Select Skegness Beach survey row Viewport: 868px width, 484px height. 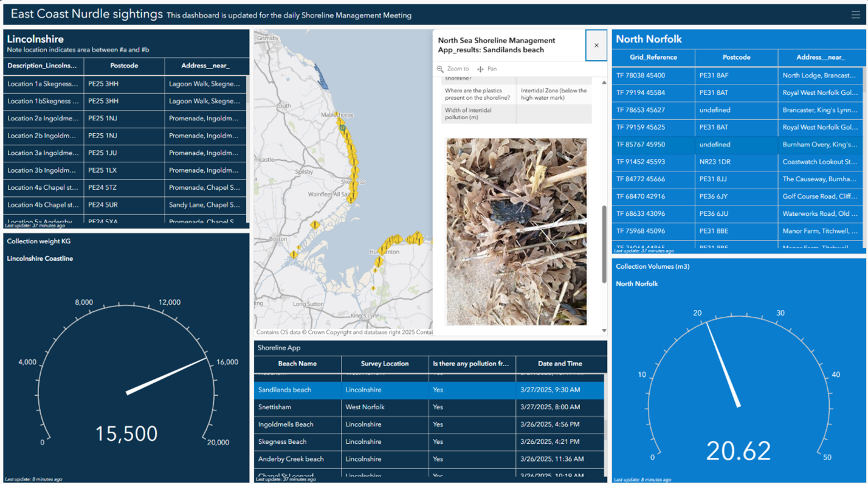[429, 441]
